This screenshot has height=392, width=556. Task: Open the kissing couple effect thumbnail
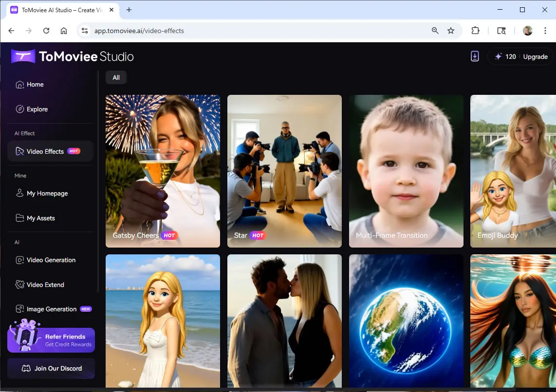pyautogui.click(x=284, y=321)
